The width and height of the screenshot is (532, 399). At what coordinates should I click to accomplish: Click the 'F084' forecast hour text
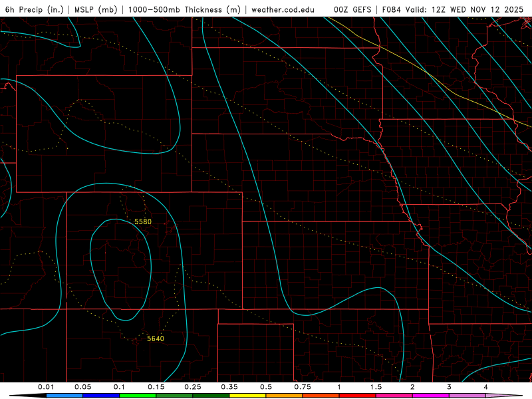click(392, 9)
